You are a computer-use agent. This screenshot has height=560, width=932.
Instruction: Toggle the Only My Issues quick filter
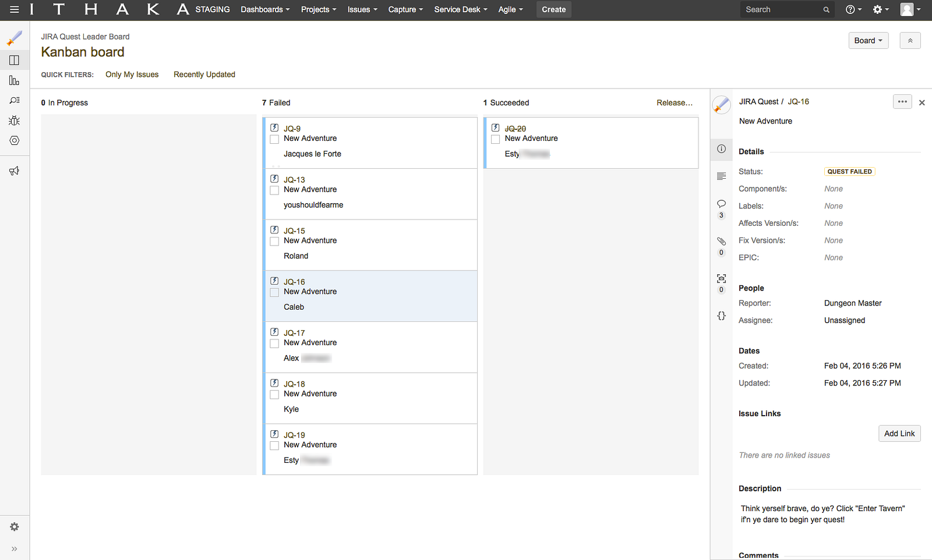click(x=132, y=75)
